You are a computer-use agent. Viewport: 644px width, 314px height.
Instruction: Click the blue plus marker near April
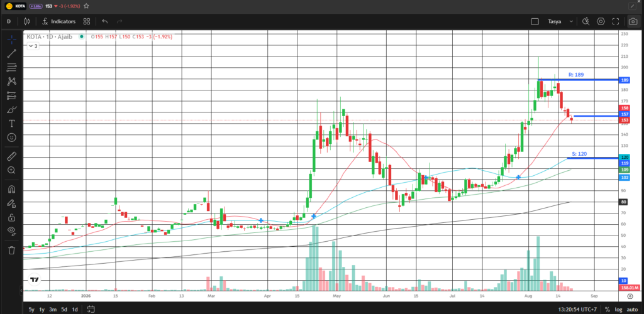tap(261, 220)
